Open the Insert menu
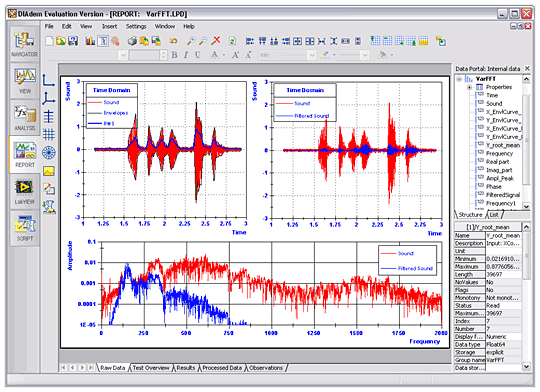540x392 pixels. pos(109,26)
